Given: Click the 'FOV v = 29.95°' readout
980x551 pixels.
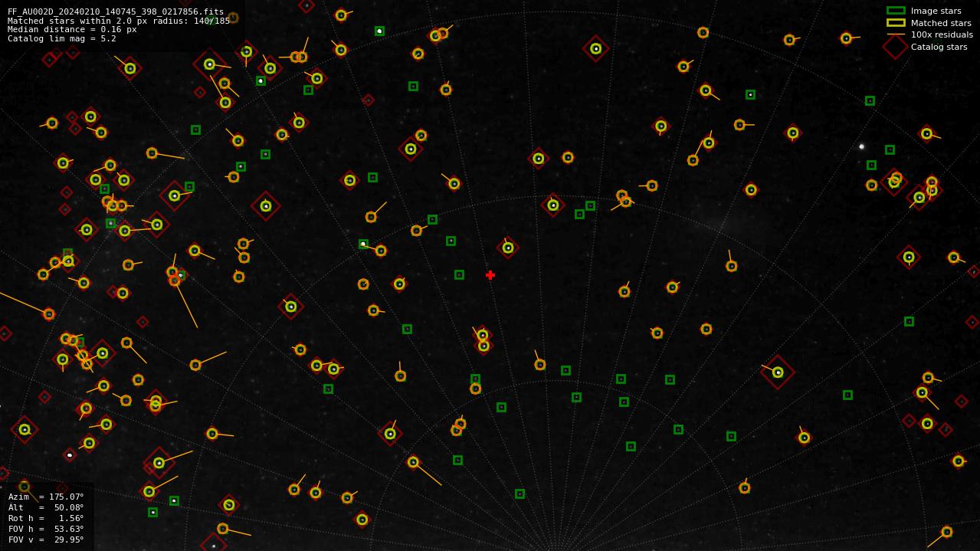Looking at the screenshot, I should pyautogui.click(x=46, y=540).
